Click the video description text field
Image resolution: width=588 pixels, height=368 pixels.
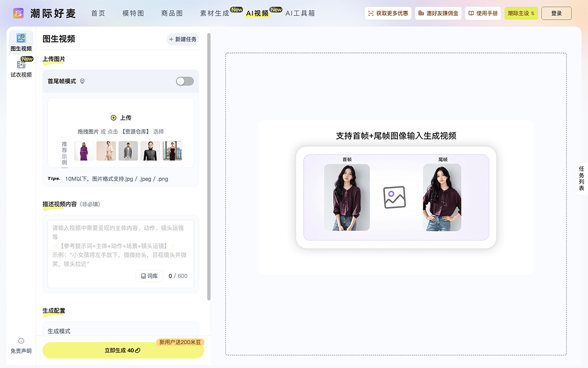point(121,245)
